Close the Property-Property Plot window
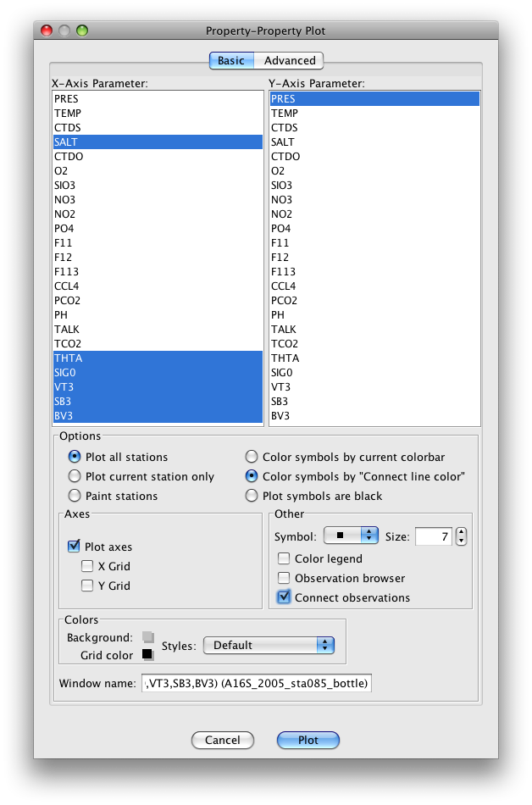The width and height of the screenshot is (532, 805). pyautogui.click(x=47, y=31)
